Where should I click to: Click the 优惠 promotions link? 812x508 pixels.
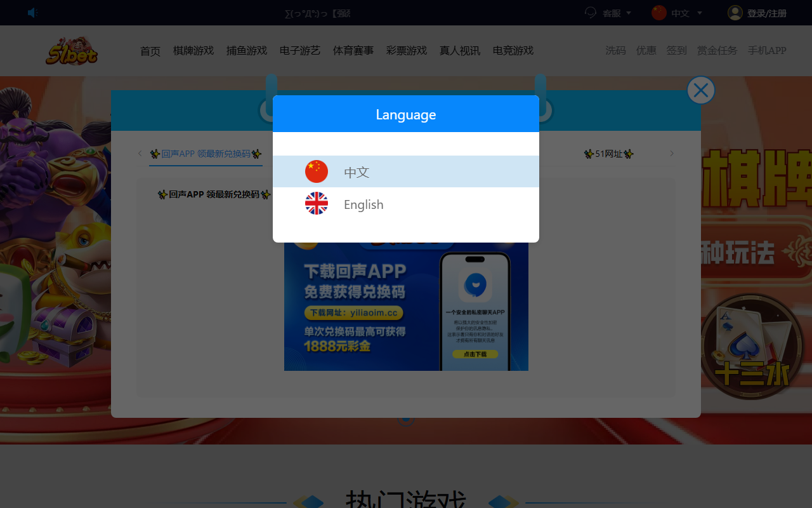pos(646,51)
